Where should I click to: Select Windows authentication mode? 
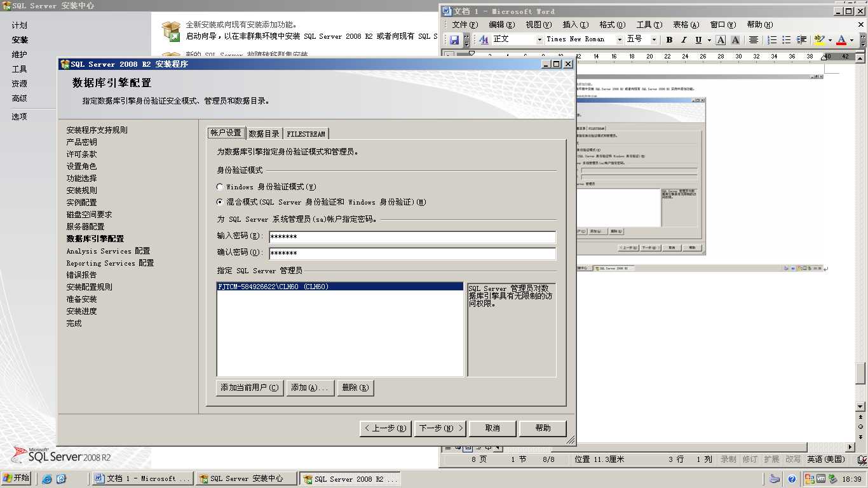pos(220,187)
